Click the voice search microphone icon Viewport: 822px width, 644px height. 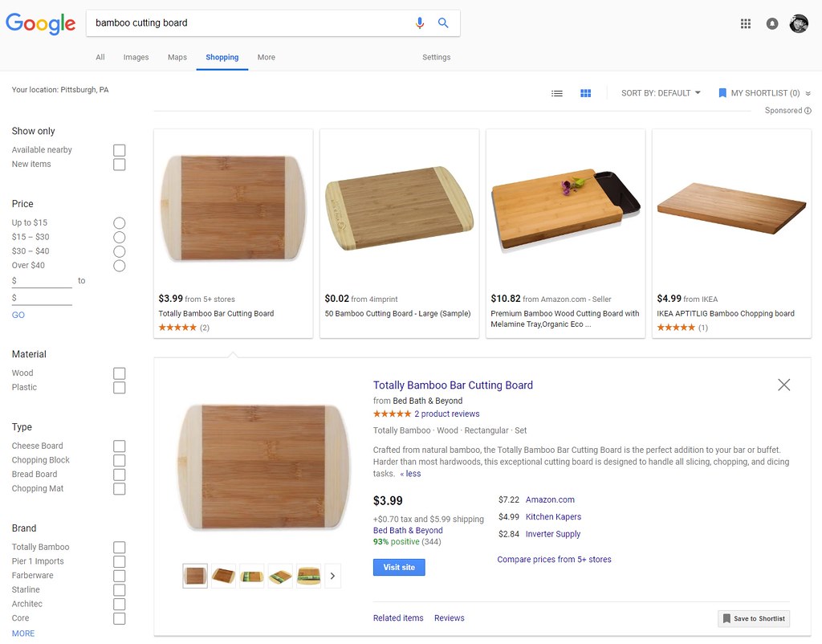coord(419,23)
